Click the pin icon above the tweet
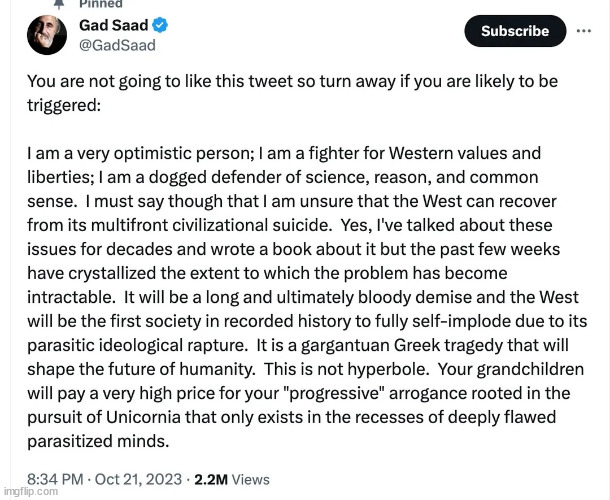The width and height of the screenshot is (610, 500). coord(59,4)
